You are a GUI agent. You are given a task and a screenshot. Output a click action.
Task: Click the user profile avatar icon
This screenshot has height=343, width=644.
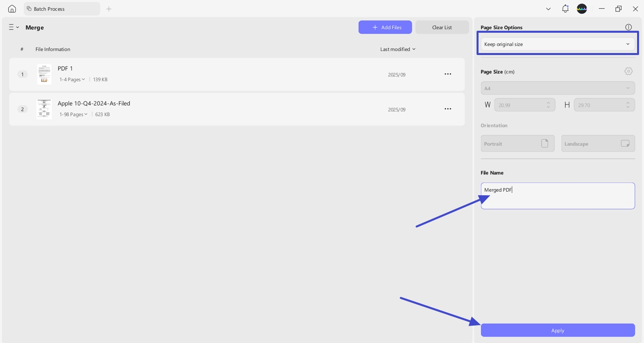(x=582, y=8)
